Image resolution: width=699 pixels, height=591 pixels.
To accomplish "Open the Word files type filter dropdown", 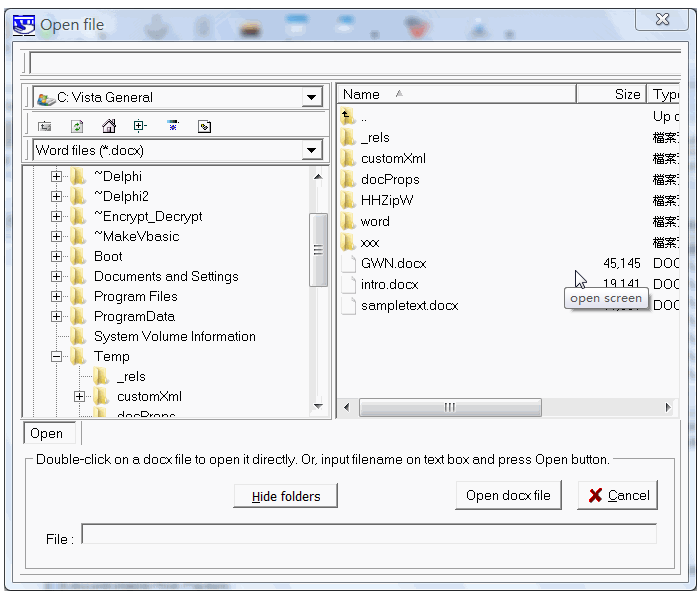I will tap(312, 150).
